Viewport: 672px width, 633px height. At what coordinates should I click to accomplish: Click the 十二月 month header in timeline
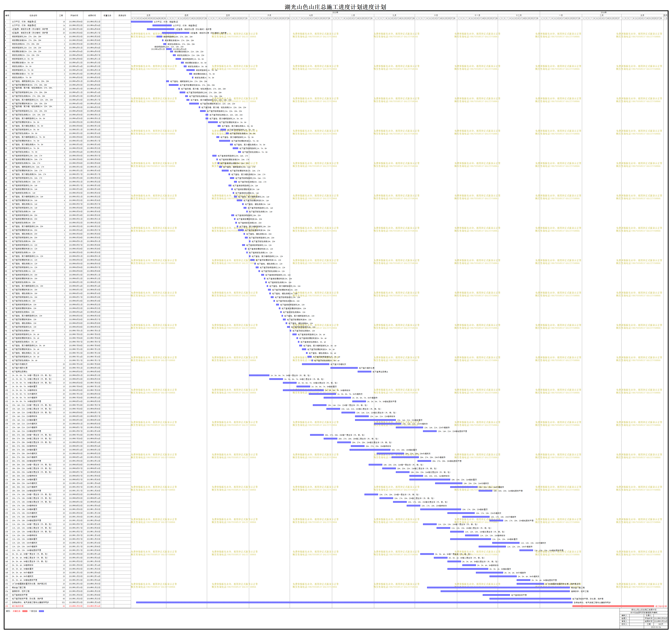tap(518, 15)
